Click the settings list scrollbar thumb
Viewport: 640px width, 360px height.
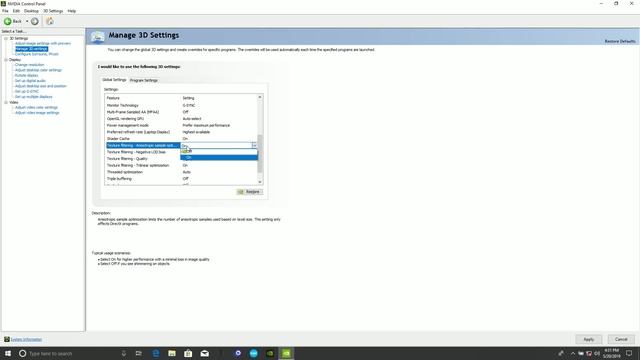260,154
